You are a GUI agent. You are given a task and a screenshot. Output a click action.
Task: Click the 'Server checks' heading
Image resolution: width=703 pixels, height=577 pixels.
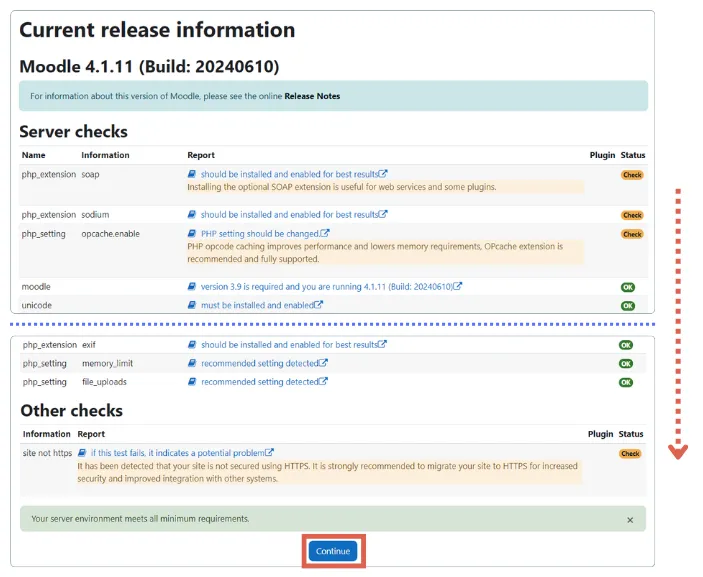pyautogui.click(x=74, y=132)
